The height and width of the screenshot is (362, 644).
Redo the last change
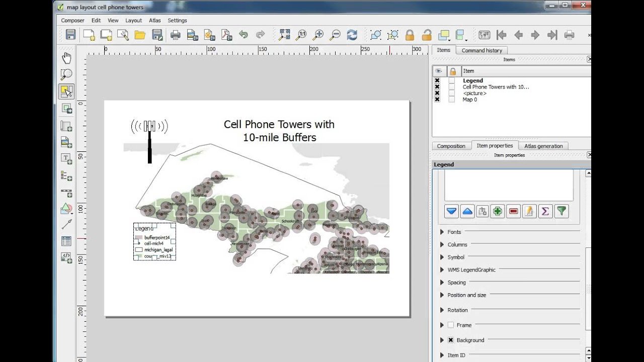point(260,35)
